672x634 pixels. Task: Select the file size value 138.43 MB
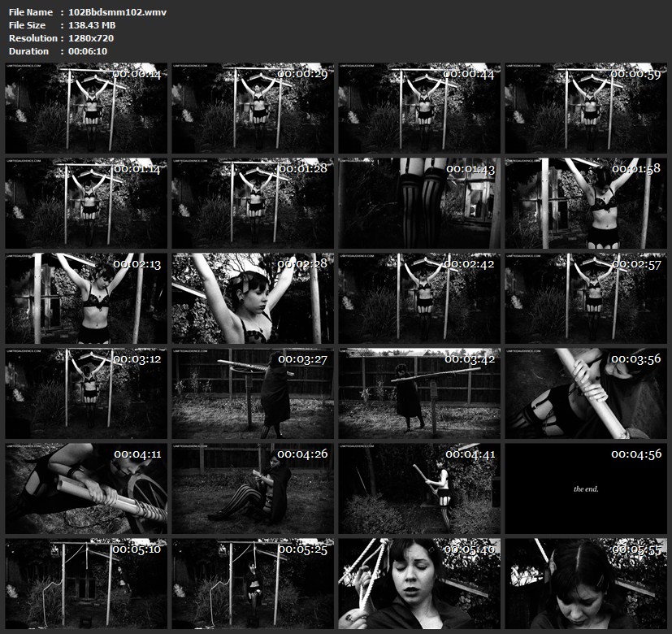pos(92,25)
